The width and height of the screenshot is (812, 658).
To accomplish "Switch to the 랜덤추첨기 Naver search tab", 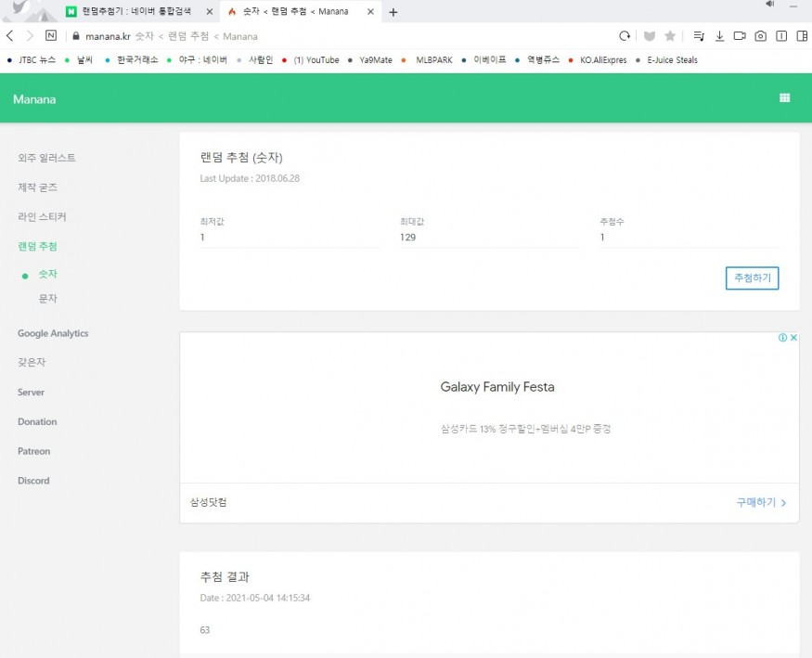I will tap(139, 12).
